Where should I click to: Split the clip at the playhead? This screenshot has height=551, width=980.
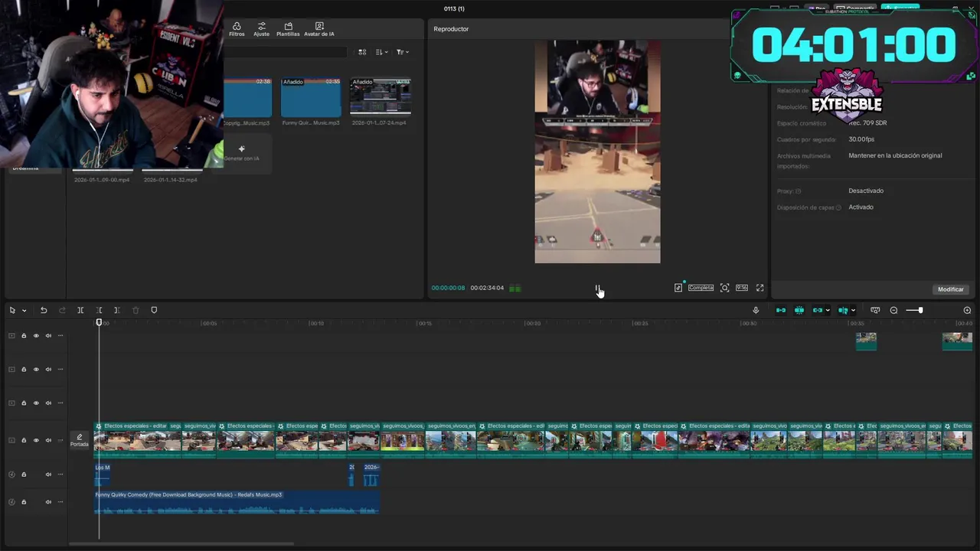click(x=80, y=310)
